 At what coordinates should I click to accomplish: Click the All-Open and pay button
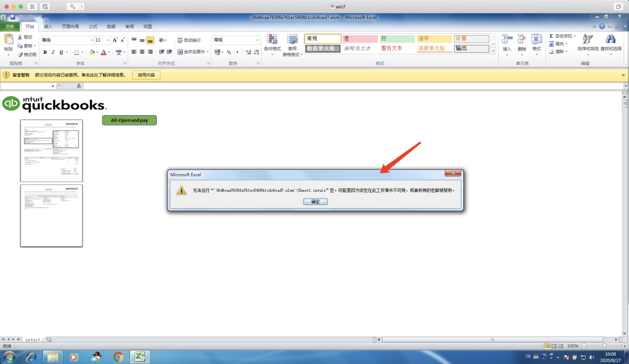(x=129, y=120)
